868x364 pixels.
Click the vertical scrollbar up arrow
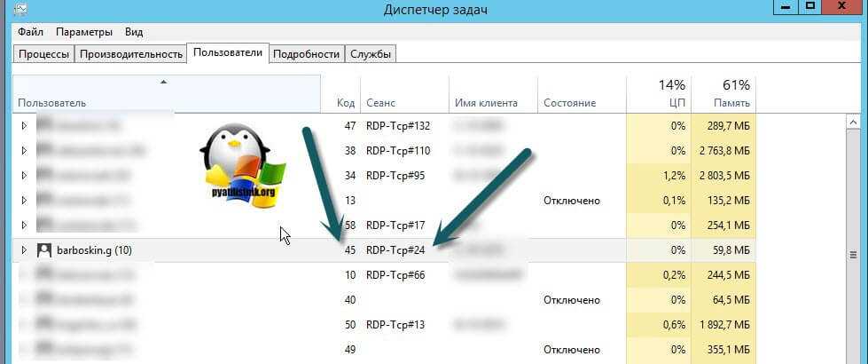click(853, 122)
